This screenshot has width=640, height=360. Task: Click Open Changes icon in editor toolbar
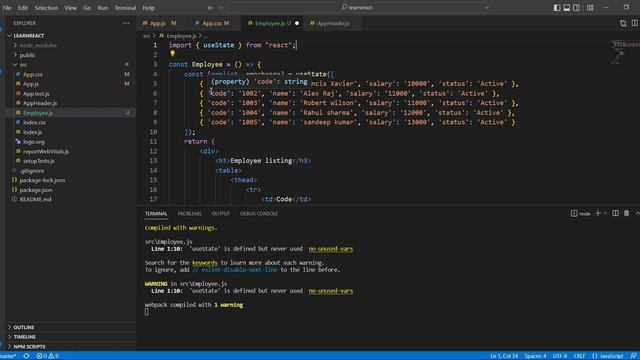click(623, 23)
